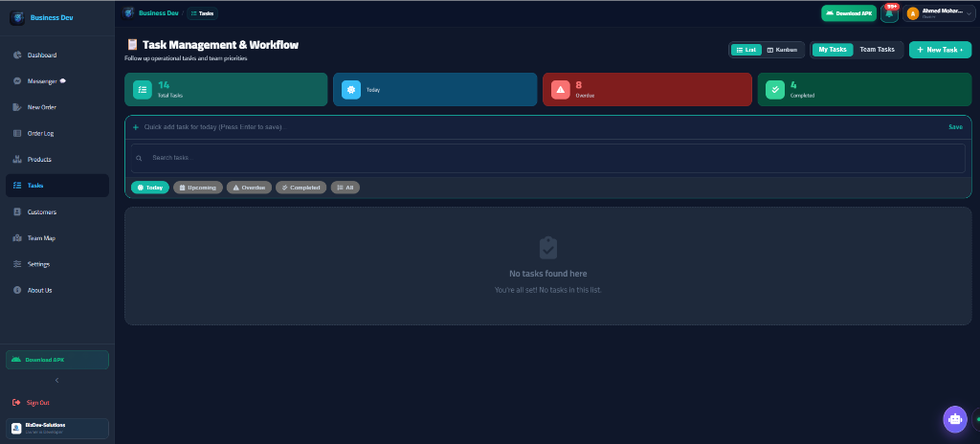Screen dimensions: 980x444
Task: Focus the Search tasks field
Action: pyautogui.click(x=548, y=158)
